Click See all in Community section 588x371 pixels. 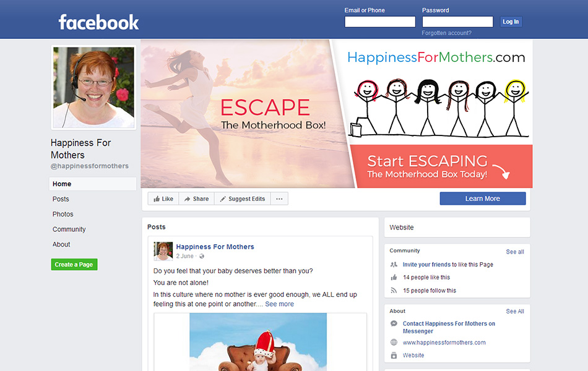515,252
